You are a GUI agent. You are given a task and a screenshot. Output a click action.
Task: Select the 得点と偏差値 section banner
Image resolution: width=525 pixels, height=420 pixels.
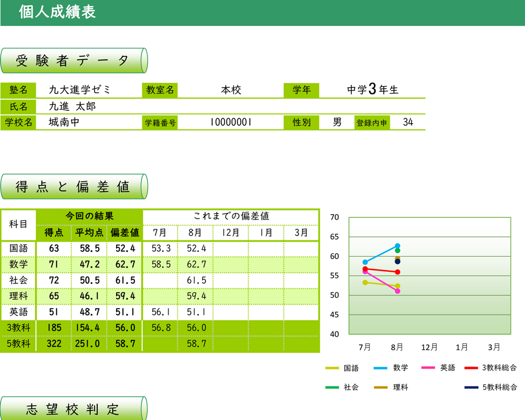point(74,186)
